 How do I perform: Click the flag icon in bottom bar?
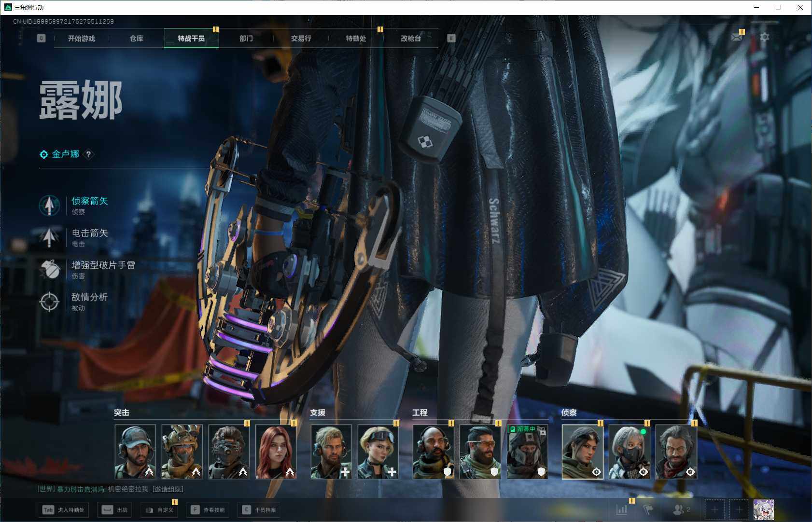pyautogui.click(x=648, y=509)
